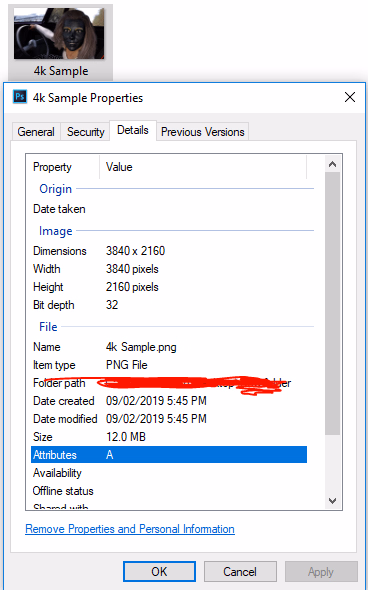Screen dimensions: 368x590
Task: Select the Dimensions 3840 x 2160 row
Action: click(169, 251)
